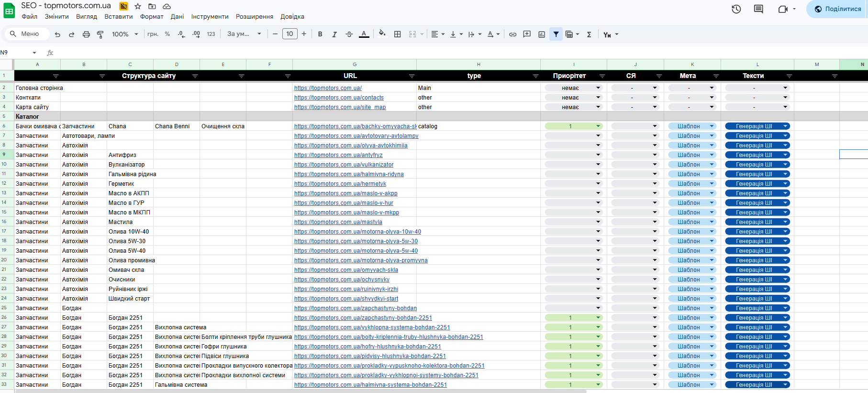
Task: Open the Дані menu
Action: pos(178,17)
